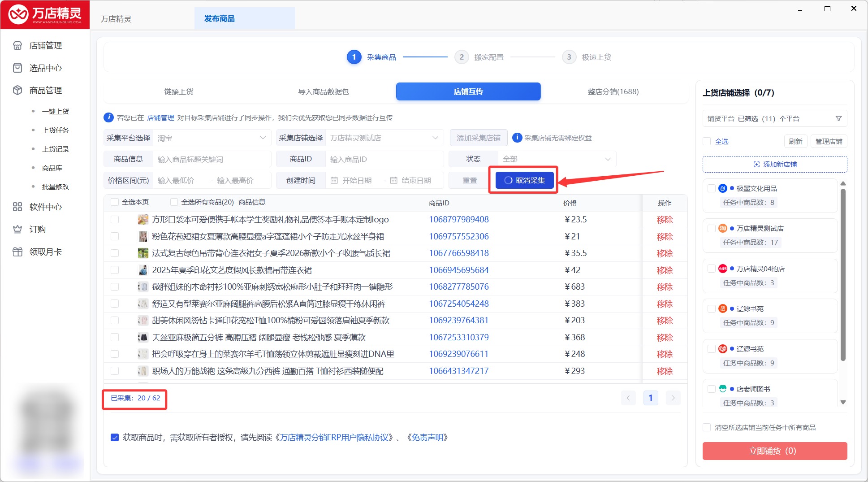868x482 pixels.
Task: Click platform icon of 极墨文化用品 store
Action: click(722, 188)
